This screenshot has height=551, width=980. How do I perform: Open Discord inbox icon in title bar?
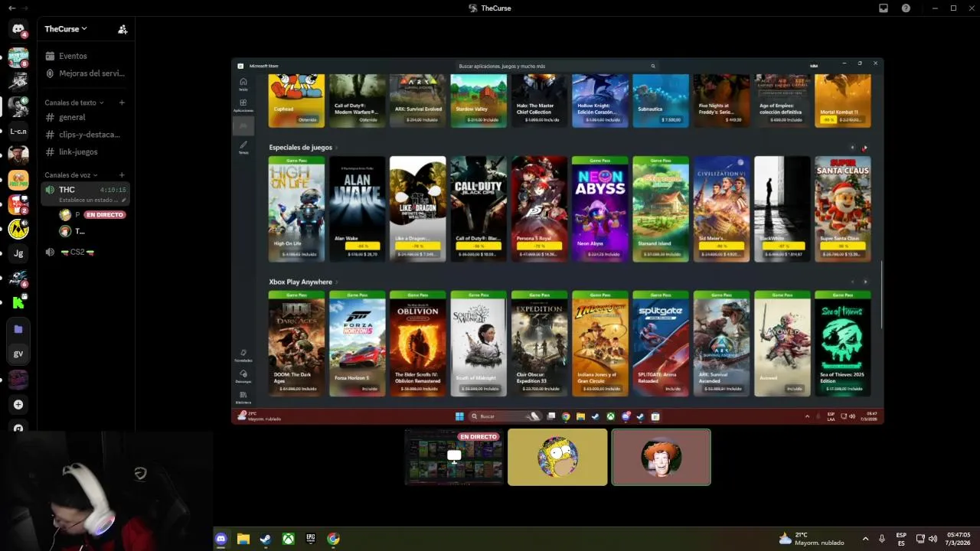coord(884,8)
